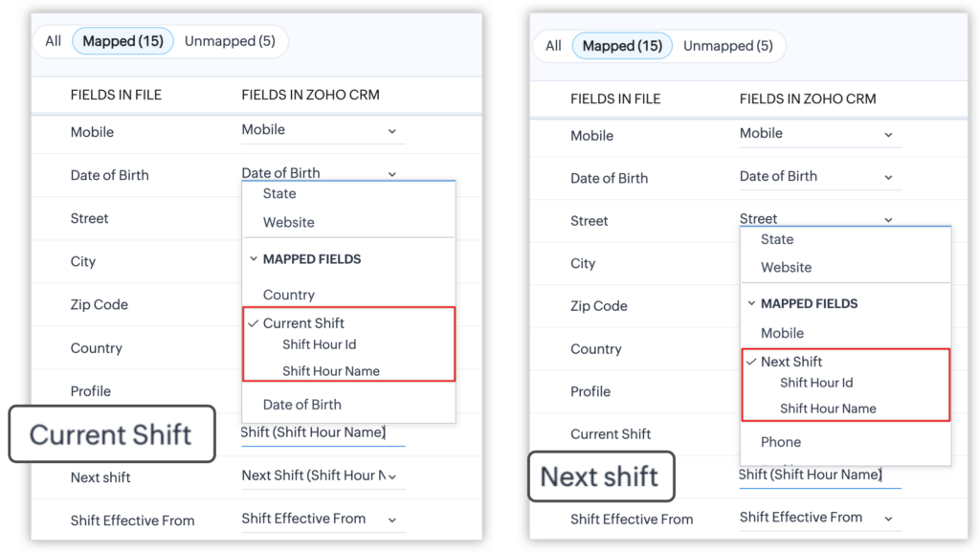Choose Phone from the right dropdown list

[780, 442]
